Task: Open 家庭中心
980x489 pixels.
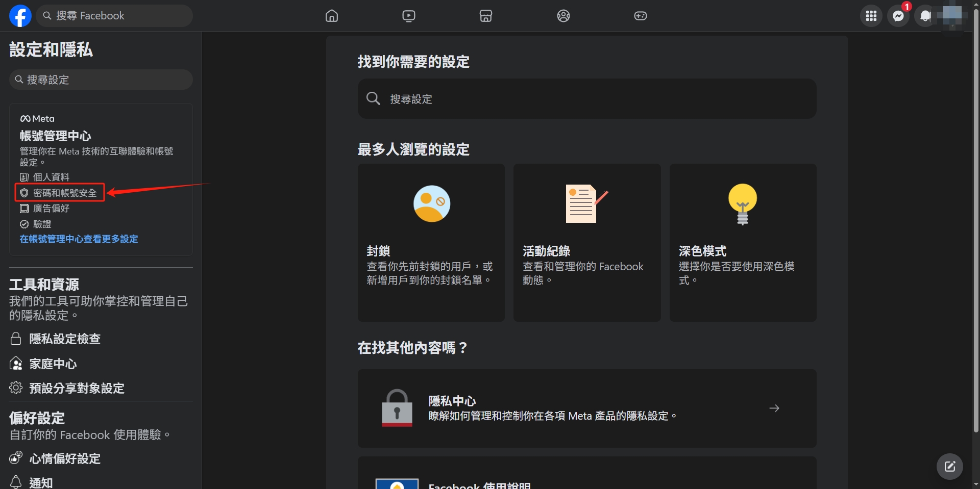Action: (x=53, y=364)
